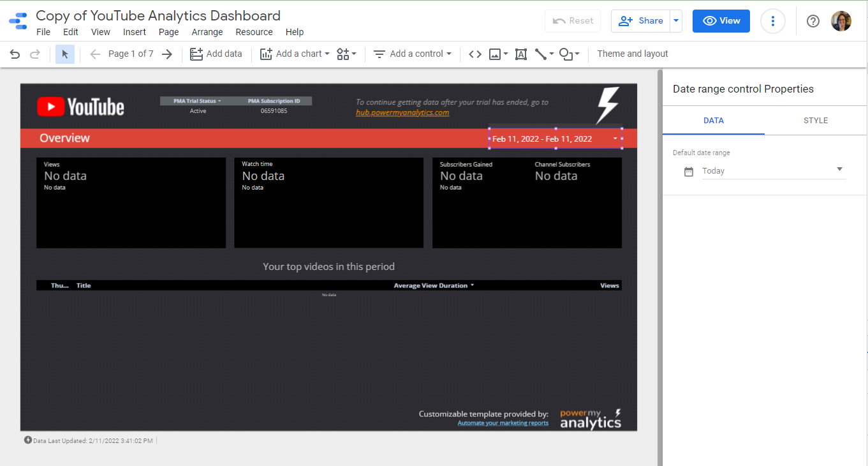Open the Resource menu
The height and width of the screenshot is (466, 868).
(x=254, y=32)
